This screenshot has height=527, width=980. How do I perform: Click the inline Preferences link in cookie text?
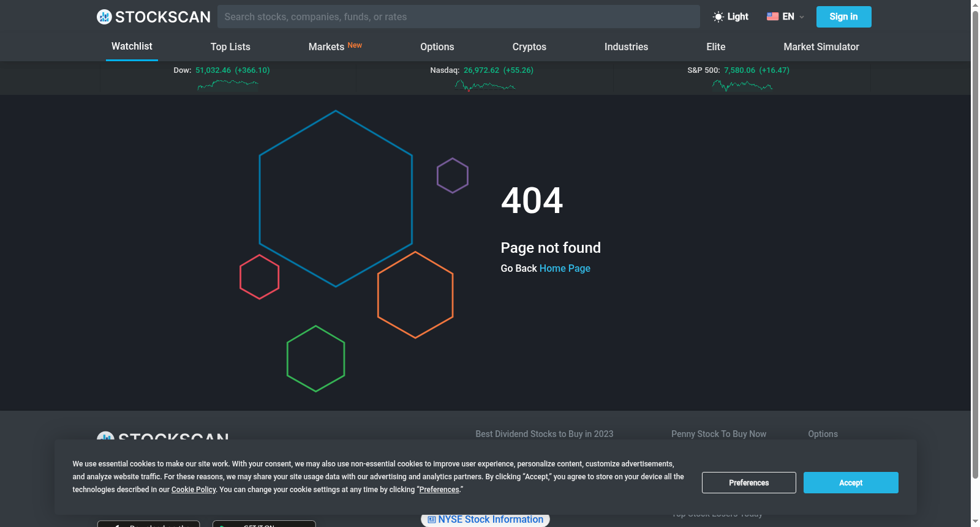(439, 490)
